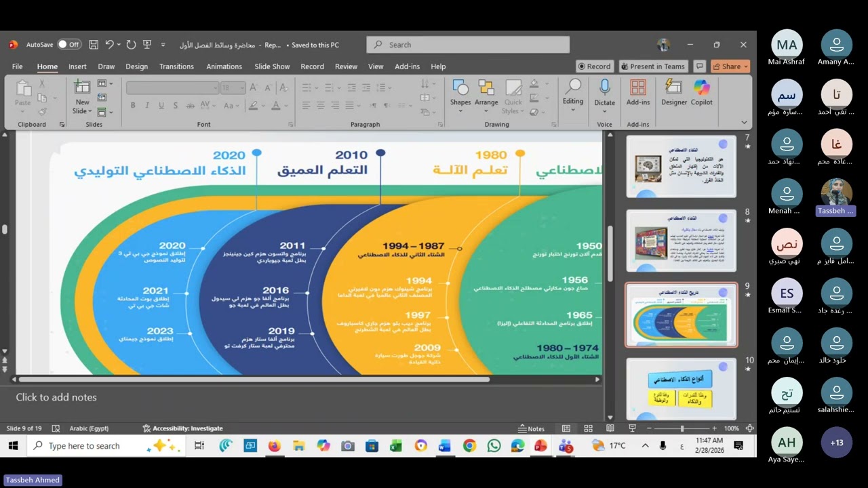Switch to Slide Sorter view
This screenshot has width=868, height=488.
tap(588, 428)
